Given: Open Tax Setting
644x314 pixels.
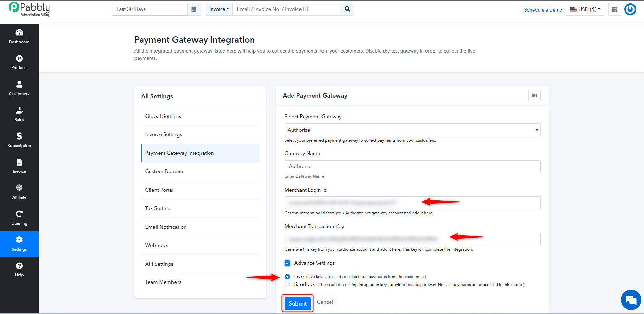Looking at the screenshot, I should (200, 208).
